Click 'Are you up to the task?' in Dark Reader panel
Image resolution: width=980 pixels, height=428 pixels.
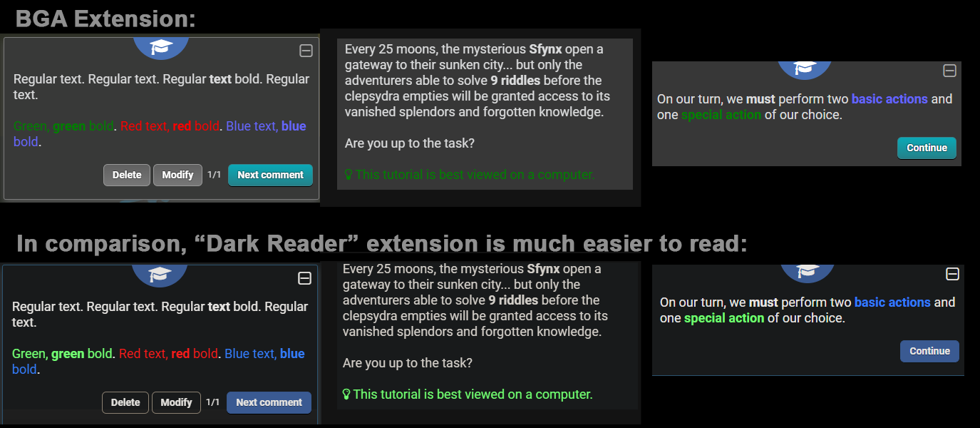point(408,363)
